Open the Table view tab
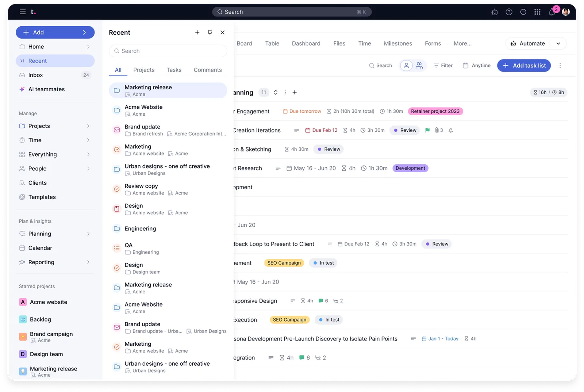 point(272,44)
